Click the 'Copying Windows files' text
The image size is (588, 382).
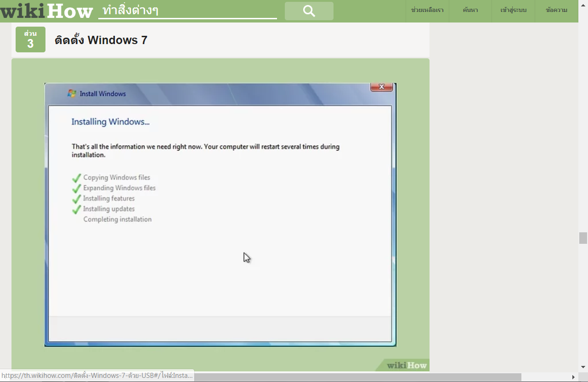coord(117,178)
